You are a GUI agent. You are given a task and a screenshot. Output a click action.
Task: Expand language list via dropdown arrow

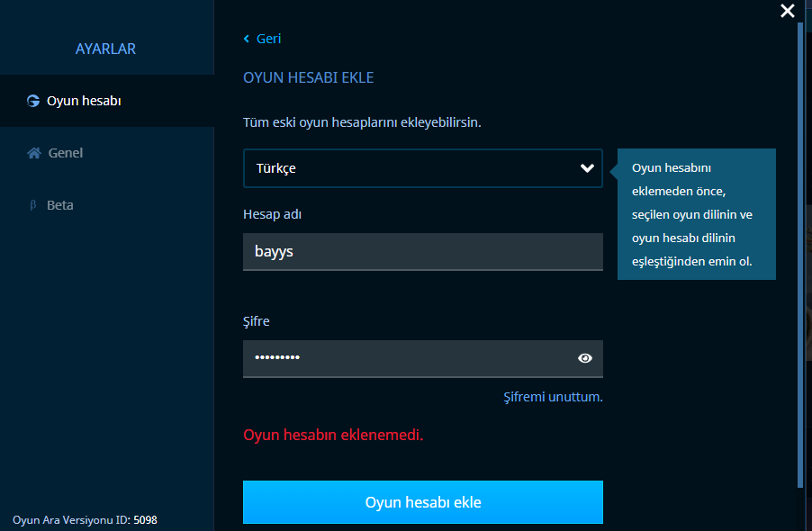coord(587,168)
